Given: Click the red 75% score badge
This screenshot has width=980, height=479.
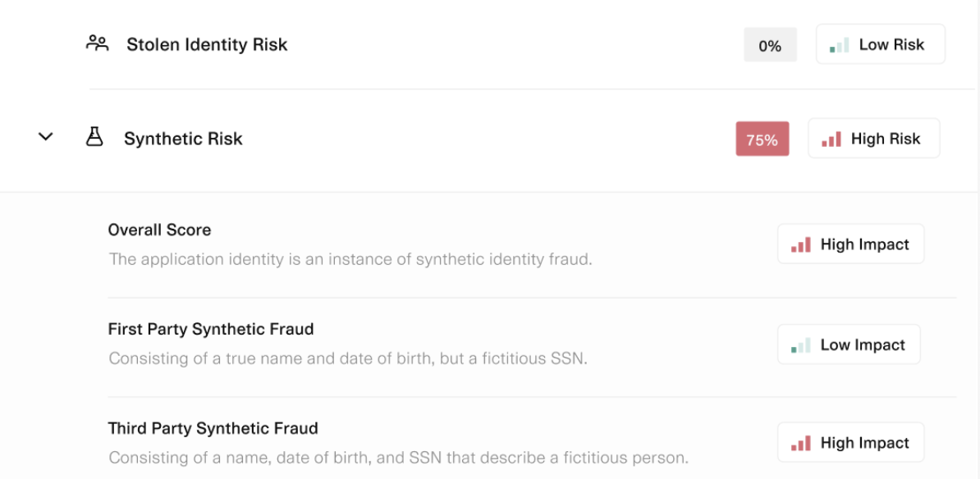Looking at the screenshot, I should coord(762,139).
